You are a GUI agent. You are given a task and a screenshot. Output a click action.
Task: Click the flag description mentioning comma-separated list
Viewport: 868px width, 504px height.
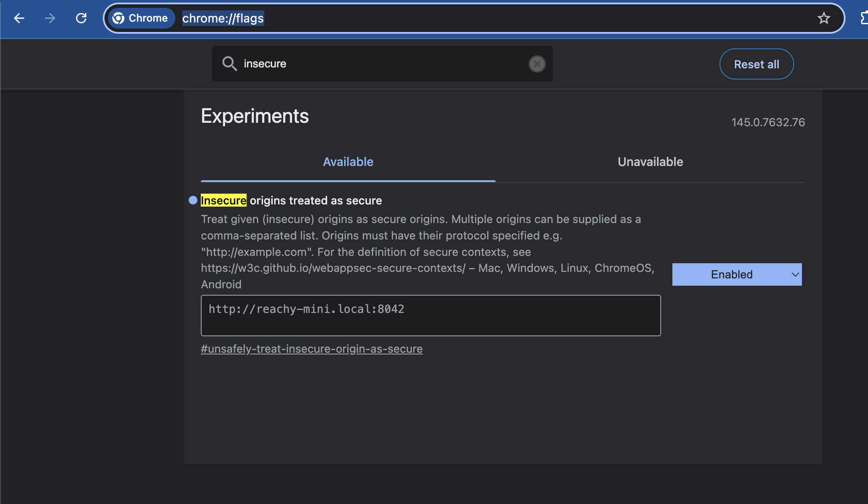coord(428,252)
